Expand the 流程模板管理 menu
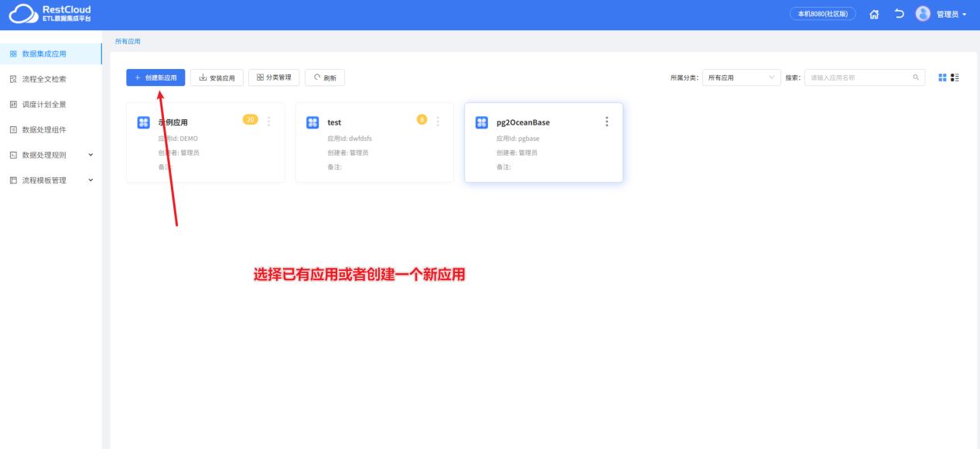 click(50, 180)
